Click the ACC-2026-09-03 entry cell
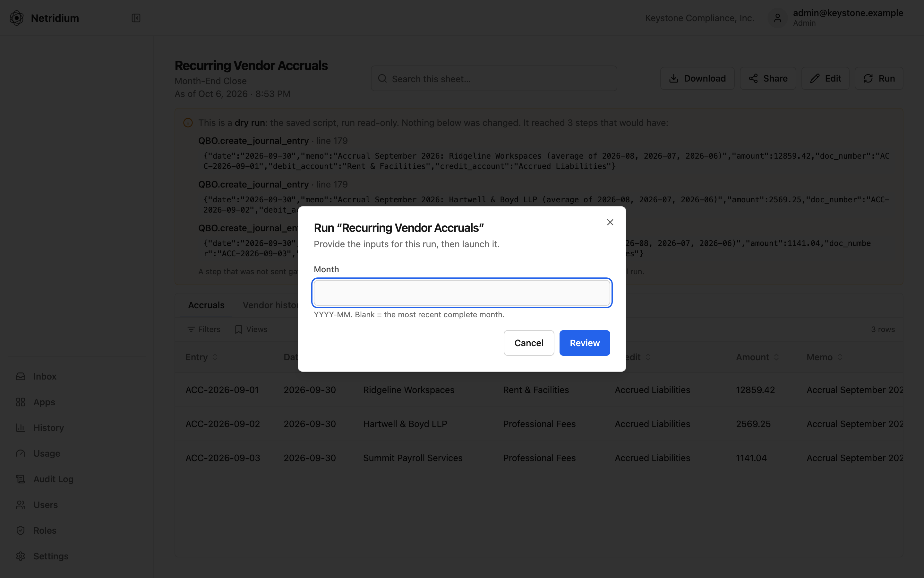The image size is (924, 578). point(223,458)
